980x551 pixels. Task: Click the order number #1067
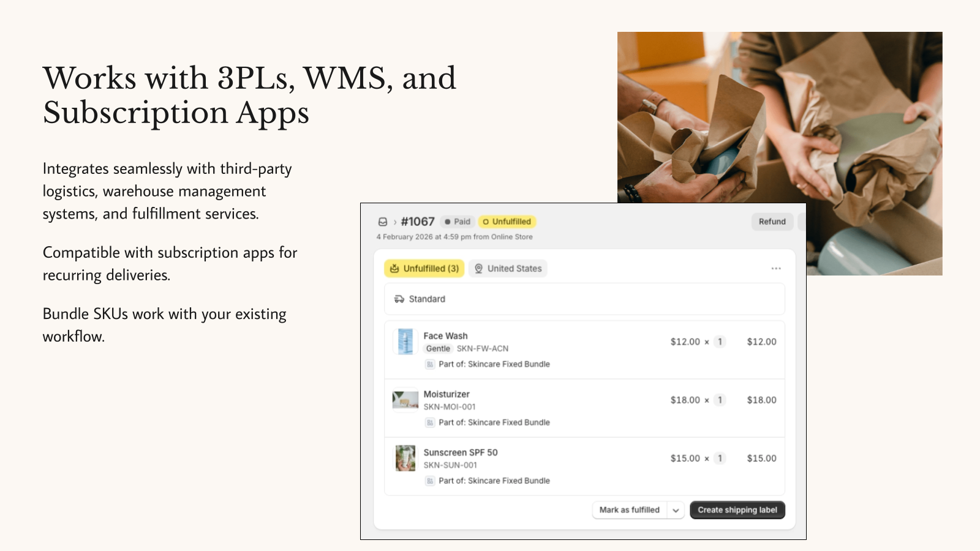pos(418,222)
